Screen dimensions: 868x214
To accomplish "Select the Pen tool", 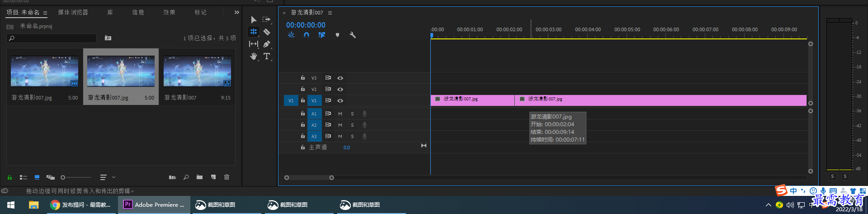I will point(267,44).
